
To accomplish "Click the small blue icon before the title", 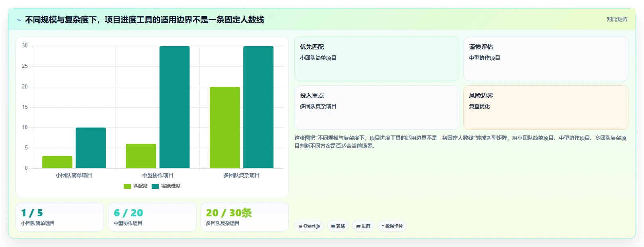I will click(19, 20).
